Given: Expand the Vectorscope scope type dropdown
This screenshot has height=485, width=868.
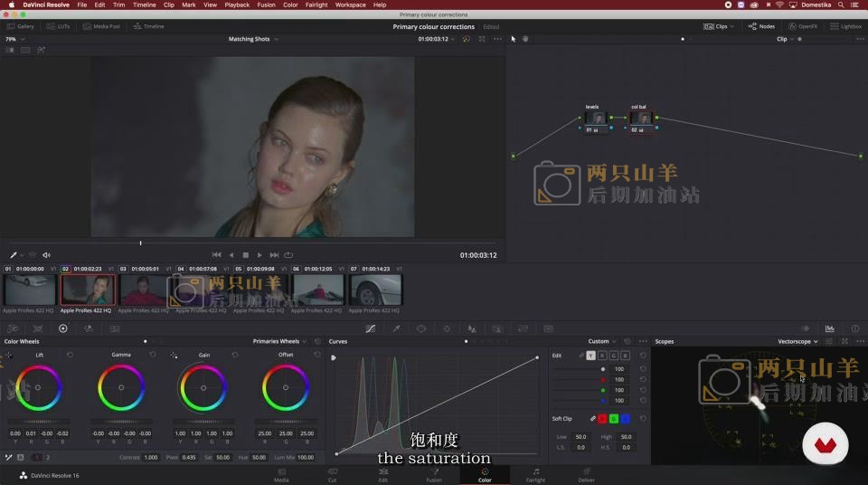Looking at the screenshot, I should click(798, 341).
